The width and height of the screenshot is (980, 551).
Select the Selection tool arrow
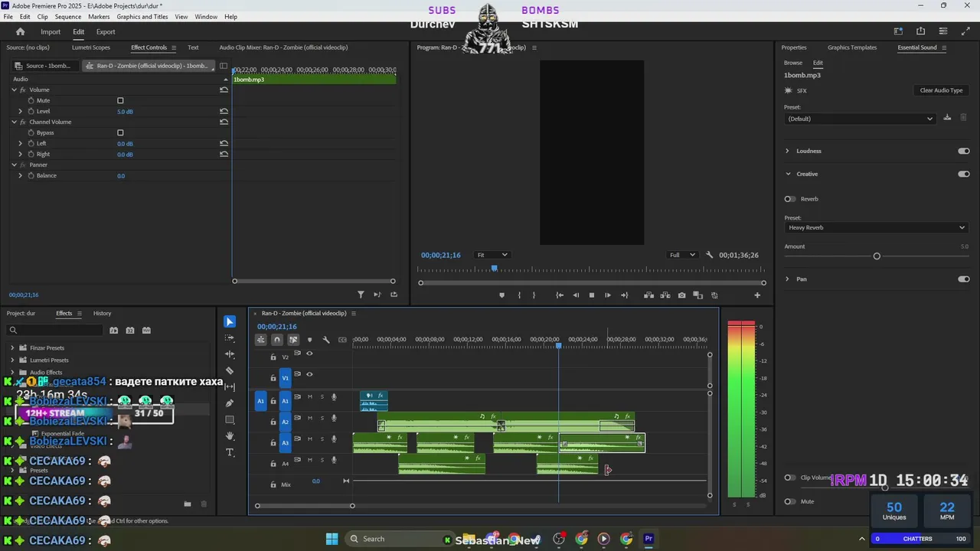230,321
